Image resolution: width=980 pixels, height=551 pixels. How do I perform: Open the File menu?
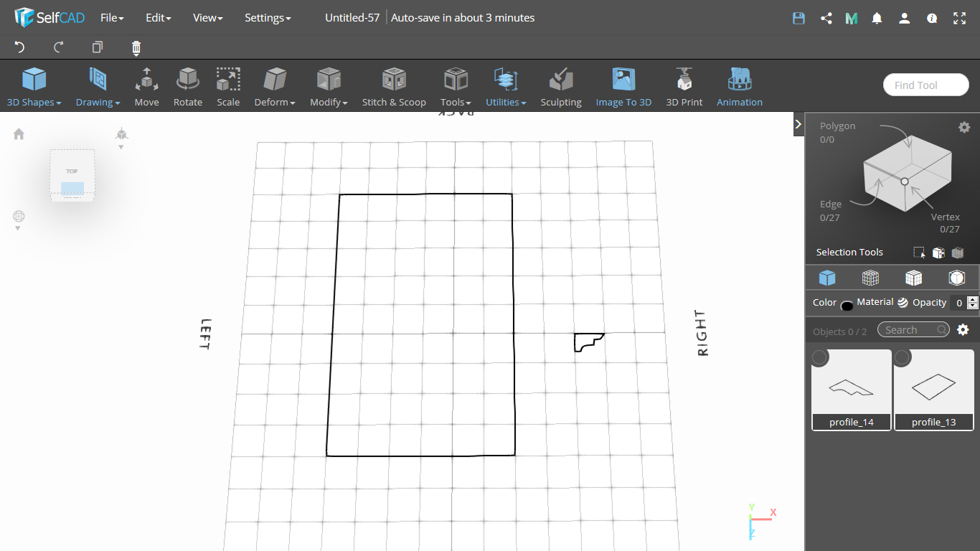tap(112, 18)
